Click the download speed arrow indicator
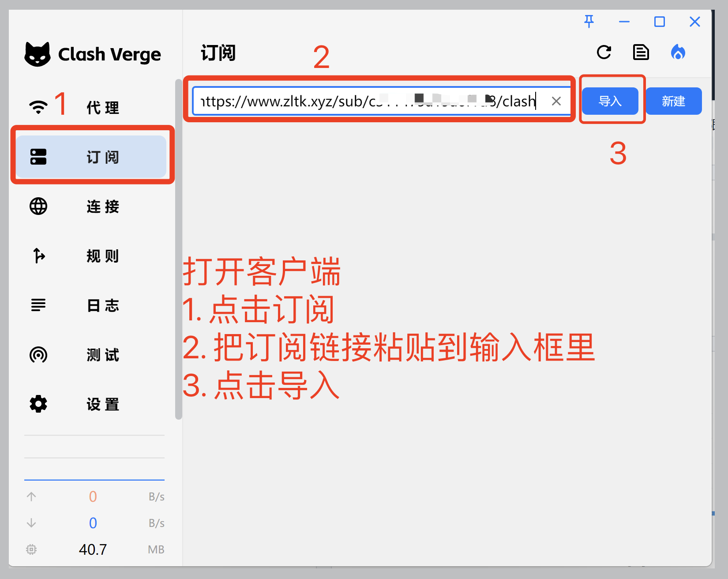This screenshot has height=579, width=728. [31, 523]
